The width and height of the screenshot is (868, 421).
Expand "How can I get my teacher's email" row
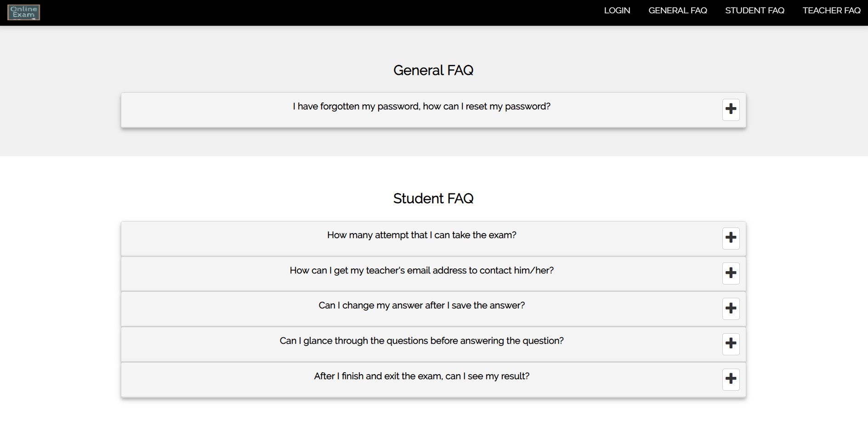421,271
